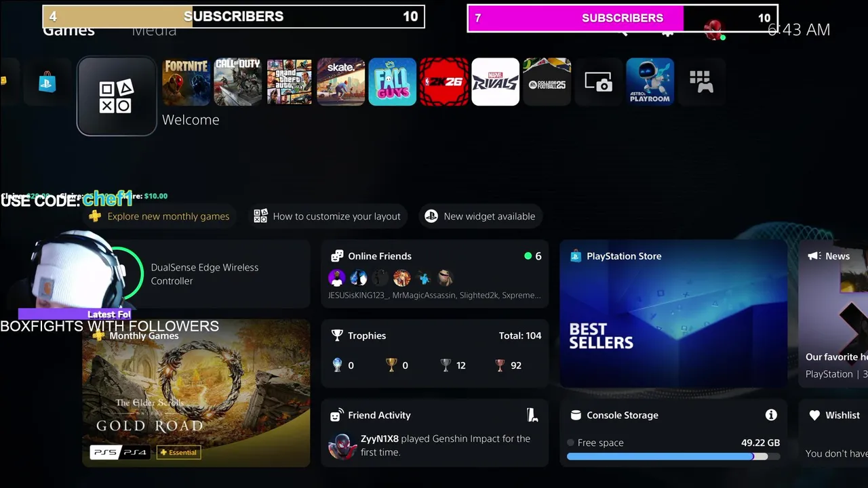This screenshot has height=488, width=868.
Task: Select the silver trophy icon
Action: coord(446,365)
